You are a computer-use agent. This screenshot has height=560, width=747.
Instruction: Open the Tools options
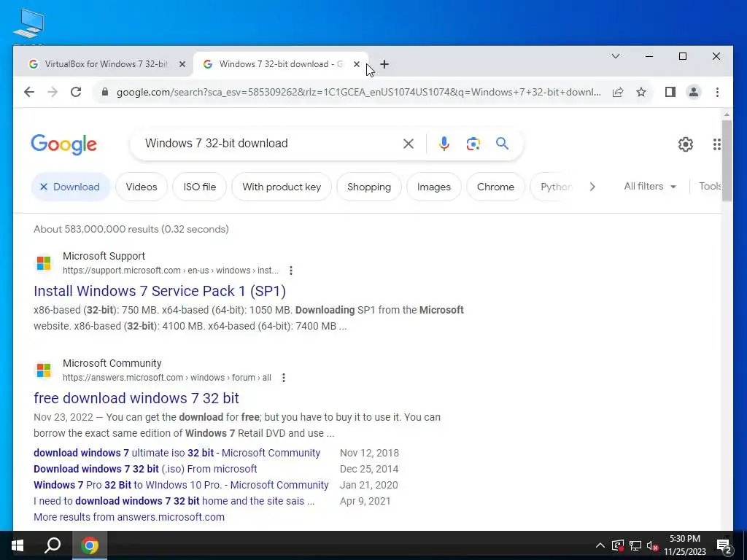click(x=710, y=186)
